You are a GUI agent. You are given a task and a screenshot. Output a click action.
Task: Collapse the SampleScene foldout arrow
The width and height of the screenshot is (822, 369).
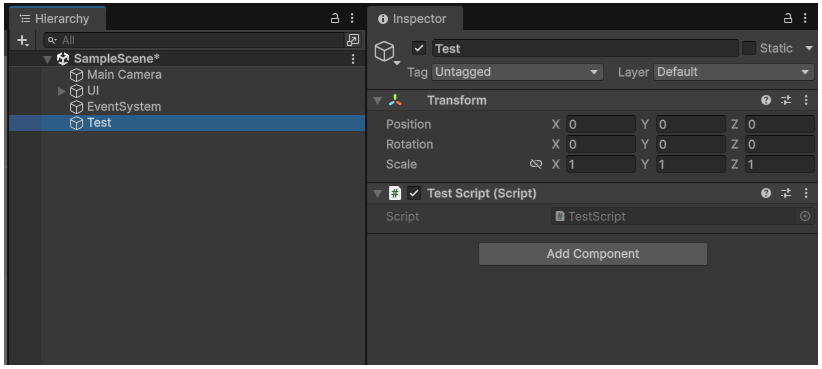48,59
